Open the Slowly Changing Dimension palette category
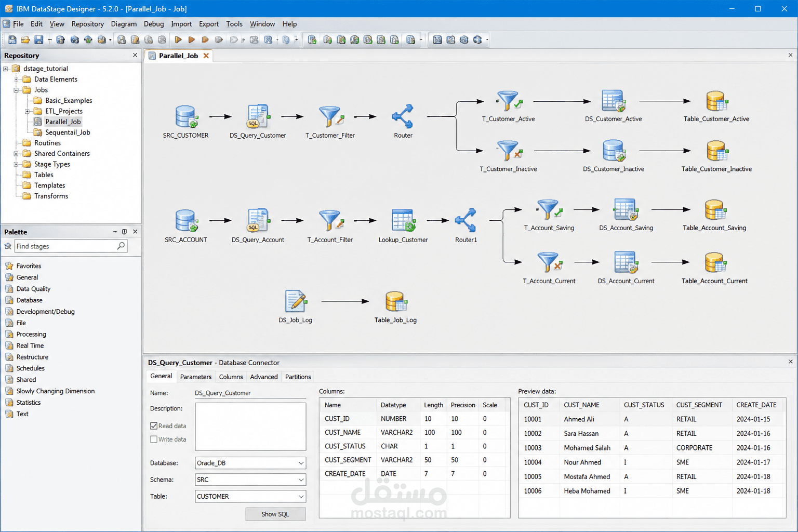Viewport: 798px width, 532px height. tap(55, 391)
